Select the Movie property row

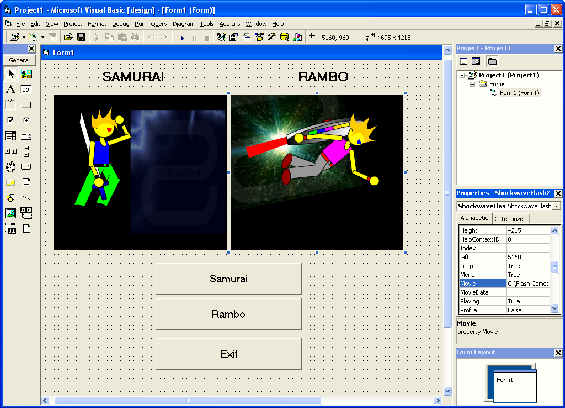(505, 283)
